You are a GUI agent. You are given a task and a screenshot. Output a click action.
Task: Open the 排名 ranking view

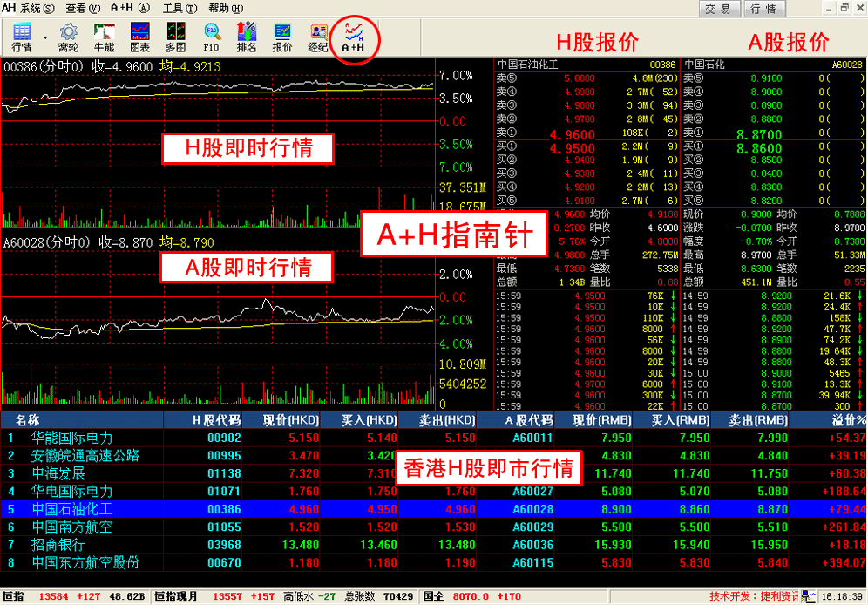[x=247, y=37]
